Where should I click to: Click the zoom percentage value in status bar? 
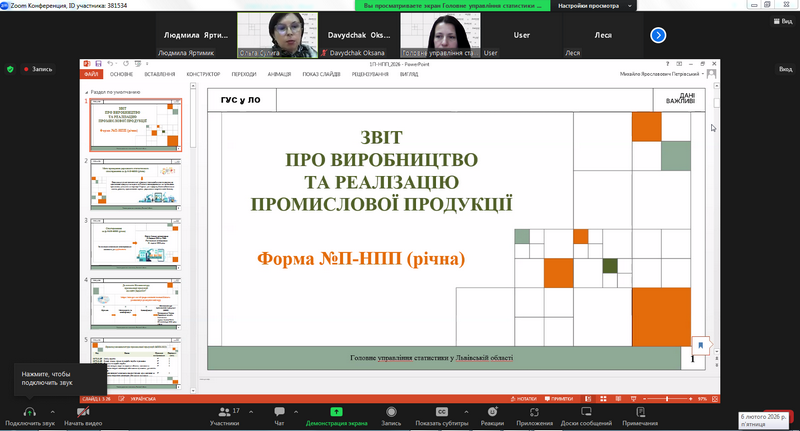tap(703, 399)
